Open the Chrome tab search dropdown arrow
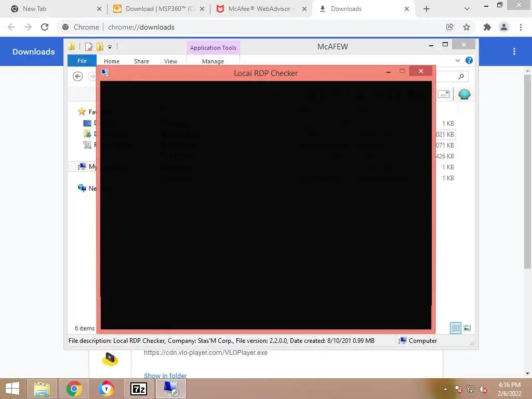Image resolution: width=532 pixels, height=399 pixels. [x=467, y=9]
